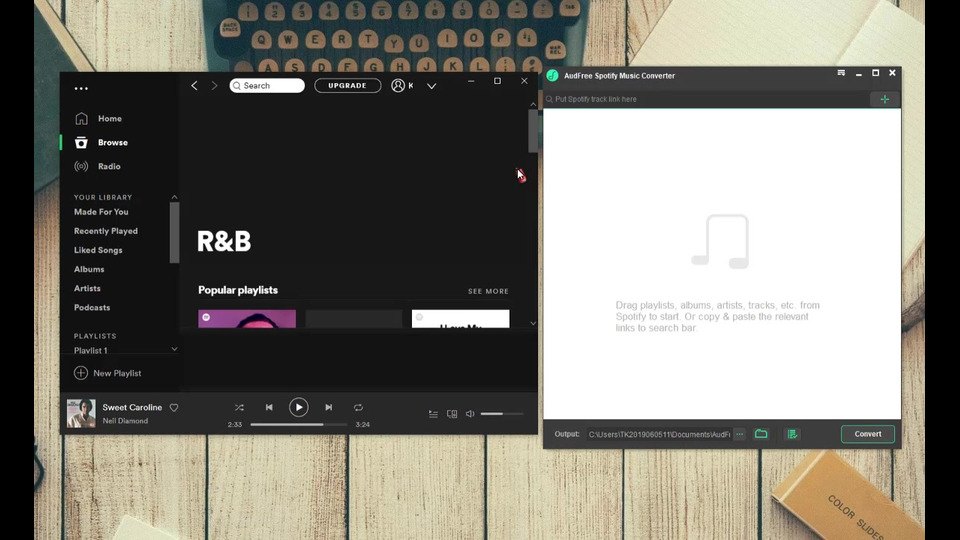Click the output path field
Viewport: 960px width, 540px height.
point(659,434)
